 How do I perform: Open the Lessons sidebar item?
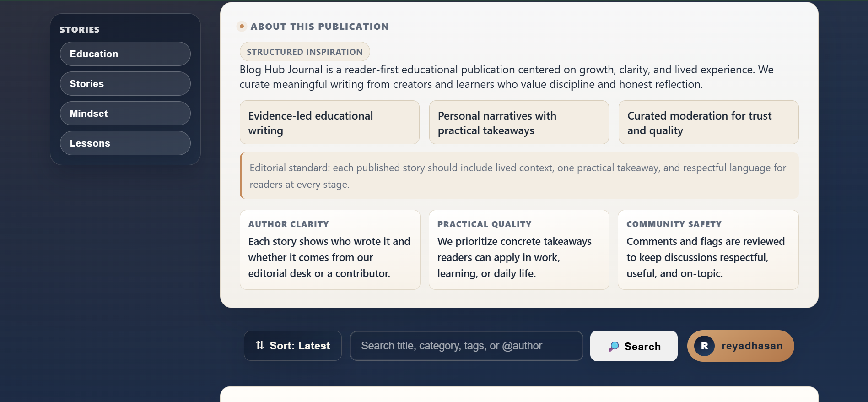[125, 143]
